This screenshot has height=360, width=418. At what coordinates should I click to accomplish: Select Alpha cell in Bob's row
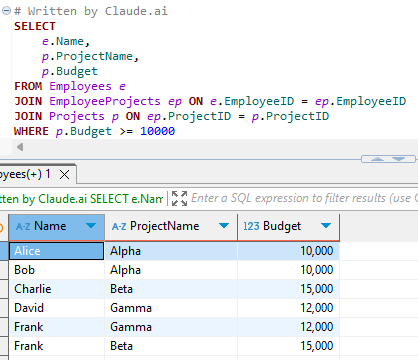click(x=171, y=270)
